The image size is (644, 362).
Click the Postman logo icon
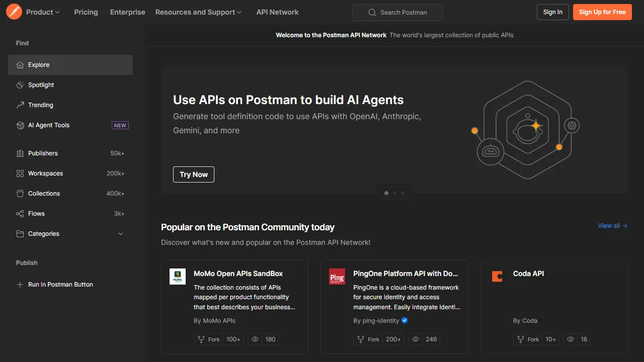click(x=14, y=12)
